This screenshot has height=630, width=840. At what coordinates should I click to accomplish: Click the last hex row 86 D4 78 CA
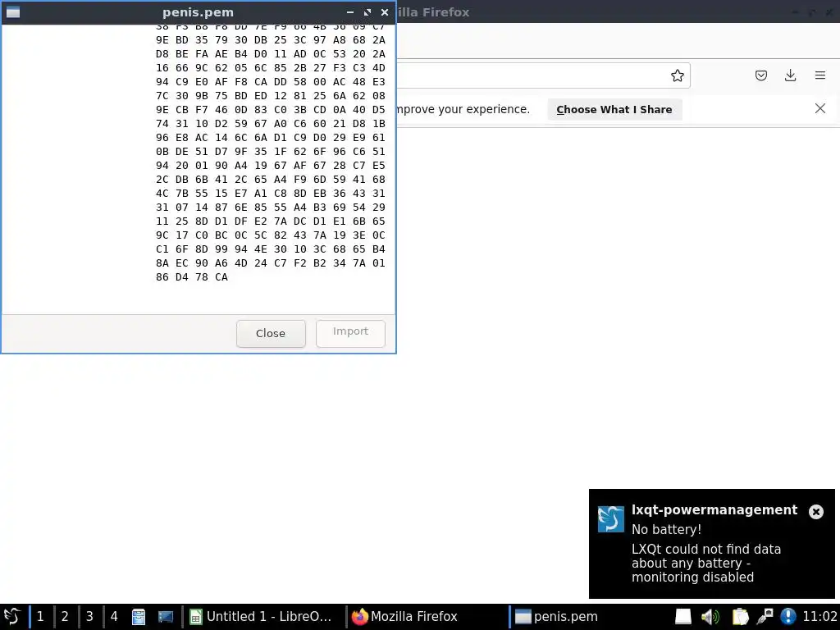[x=192, y=277]
